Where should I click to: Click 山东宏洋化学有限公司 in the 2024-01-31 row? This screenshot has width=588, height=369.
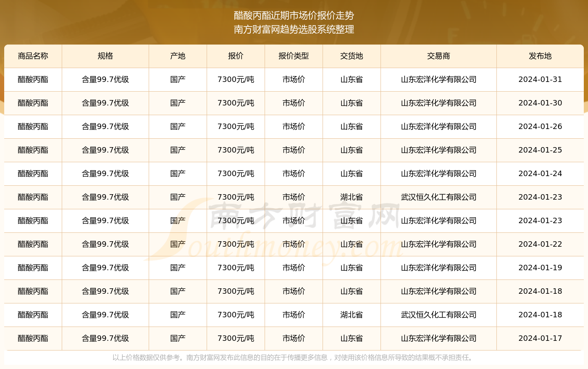click(x=439, y=79)
